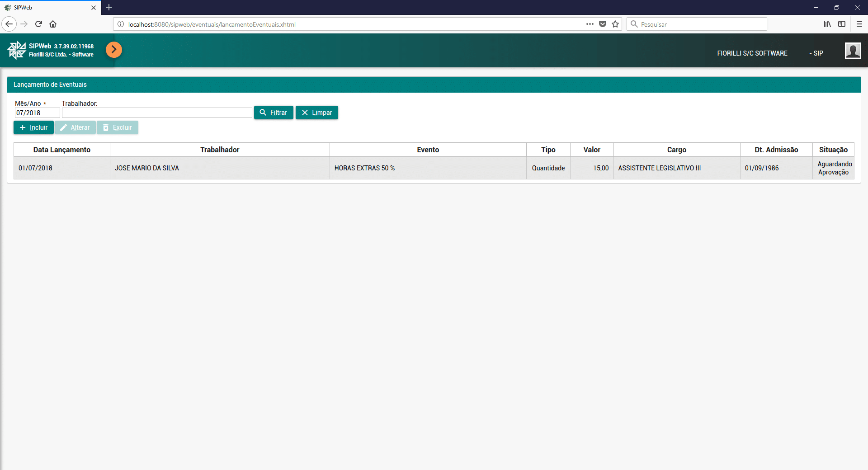Click the Mês/Ano input field
868x470 pixels.
(37, 113)
